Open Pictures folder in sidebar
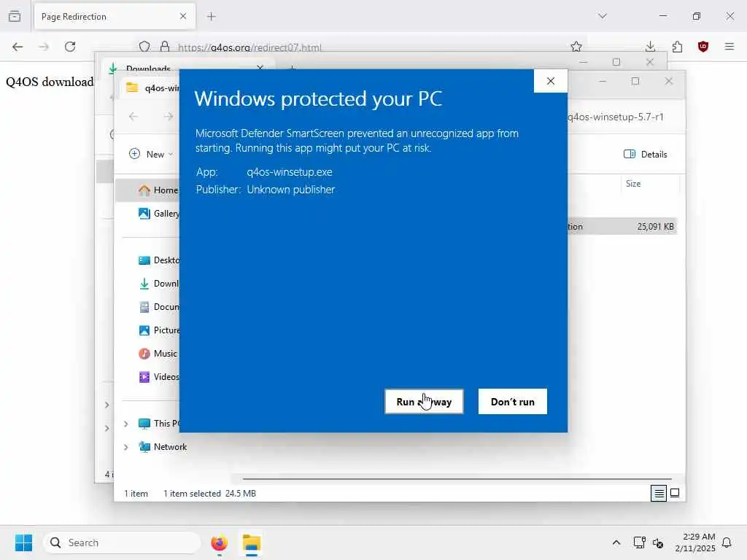The image size is (747, 560). point(158,330)
